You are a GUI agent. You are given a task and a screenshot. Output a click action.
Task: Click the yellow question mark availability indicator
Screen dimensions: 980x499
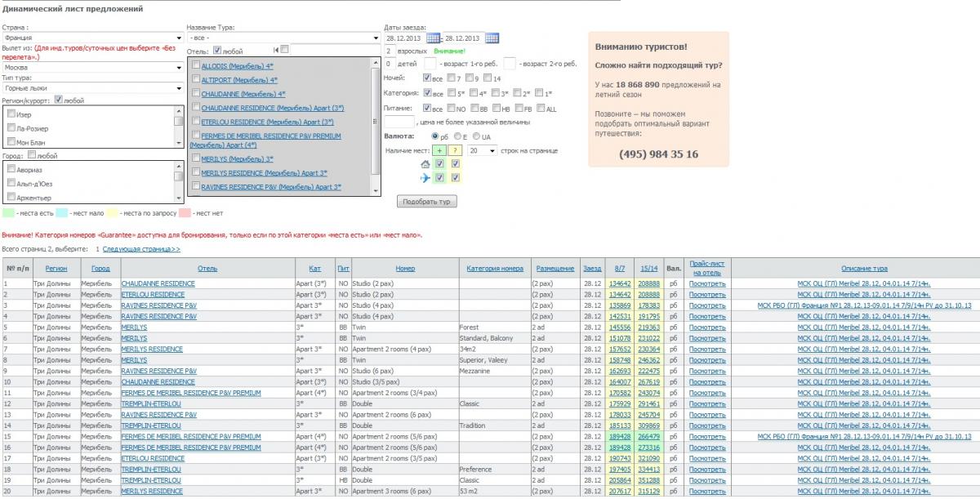coord(455,150)
